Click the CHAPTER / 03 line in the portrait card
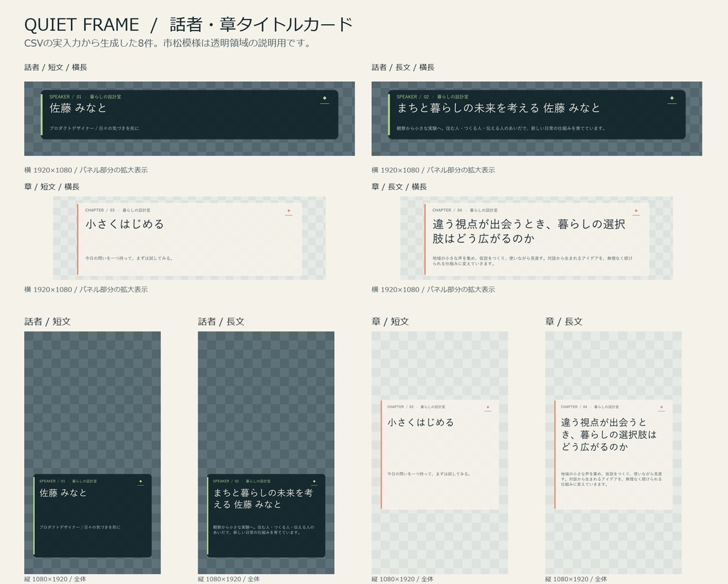This screenshot has height=584, width=728. click(417, 407)
